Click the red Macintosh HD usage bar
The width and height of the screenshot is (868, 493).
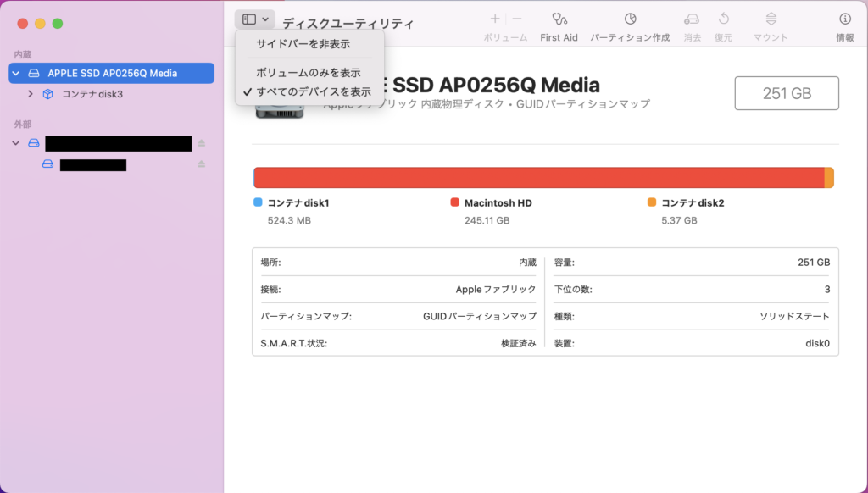(x=538, y=177)
